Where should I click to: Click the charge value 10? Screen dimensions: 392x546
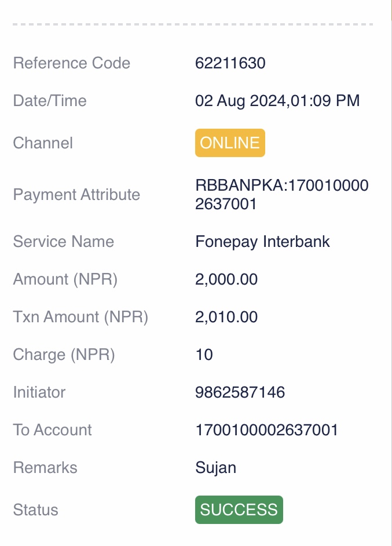[204, 355]
